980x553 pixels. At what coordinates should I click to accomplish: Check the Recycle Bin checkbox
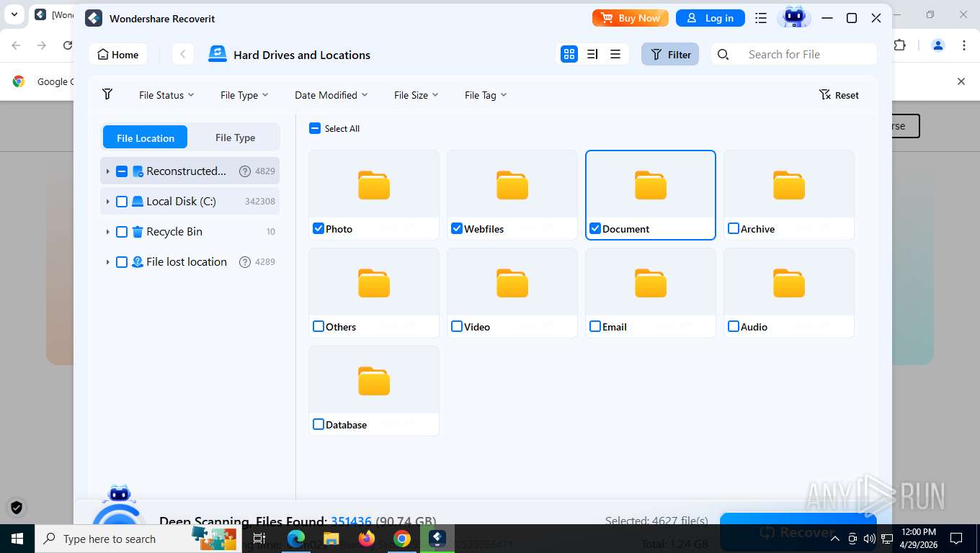[x=122, y=232]
